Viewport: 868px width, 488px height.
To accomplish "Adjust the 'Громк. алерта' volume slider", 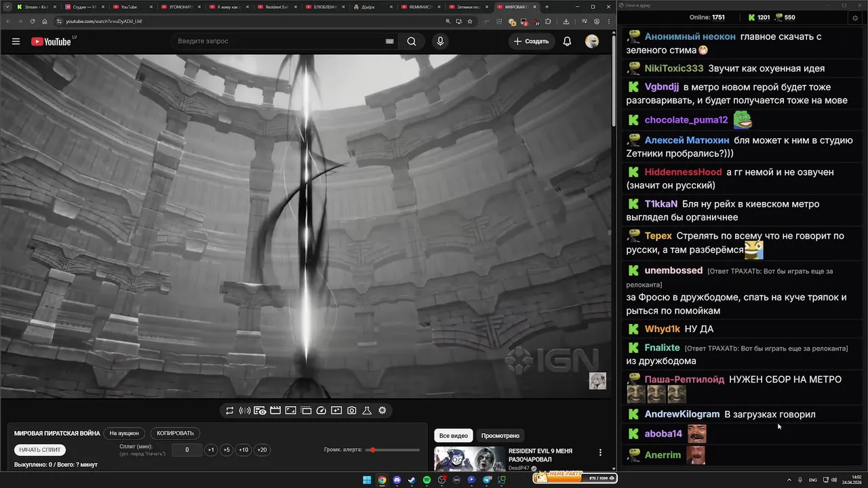I will click(393, 450).
